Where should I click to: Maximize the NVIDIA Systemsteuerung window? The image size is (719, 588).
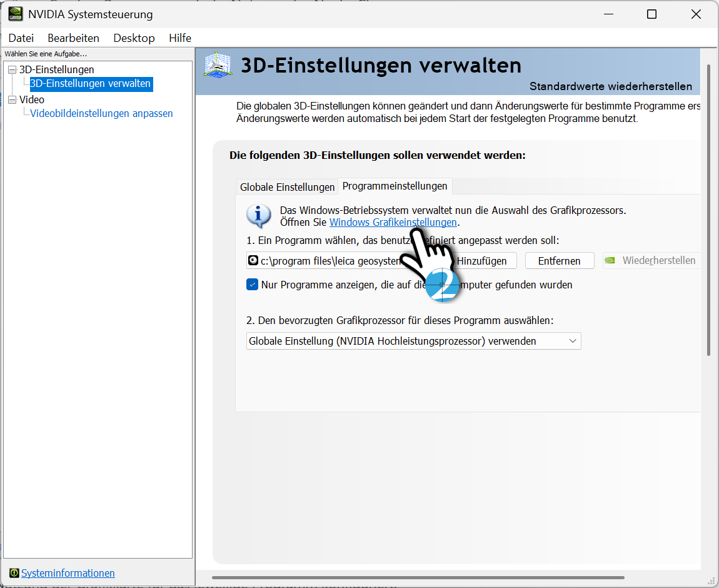click(x=651, y=14)
